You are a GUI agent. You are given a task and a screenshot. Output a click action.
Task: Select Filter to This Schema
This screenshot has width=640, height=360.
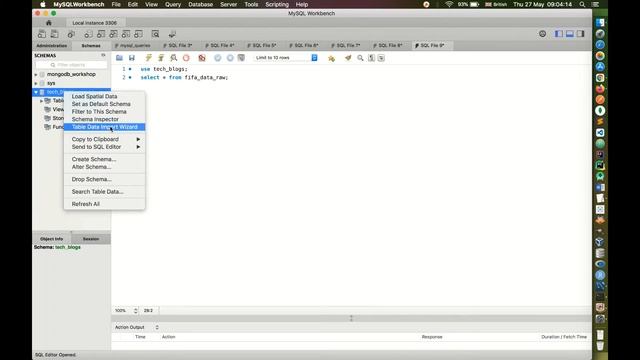click(104, 112)
